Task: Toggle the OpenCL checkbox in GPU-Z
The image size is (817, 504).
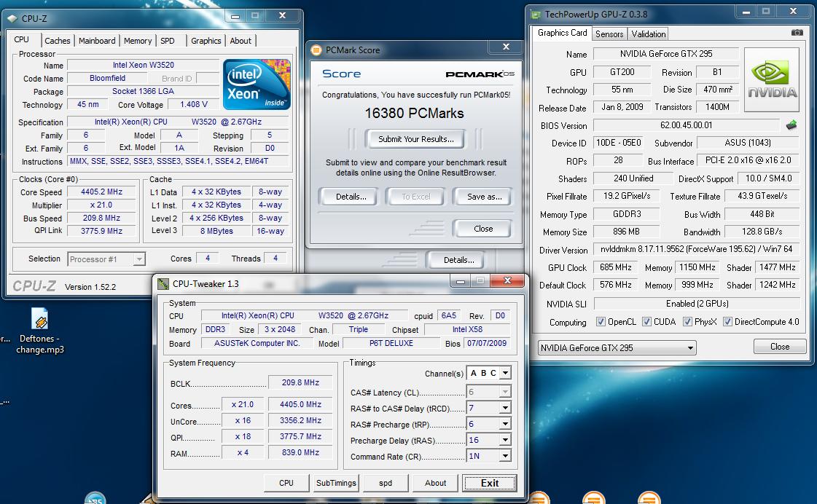Action: click(601, 322)
